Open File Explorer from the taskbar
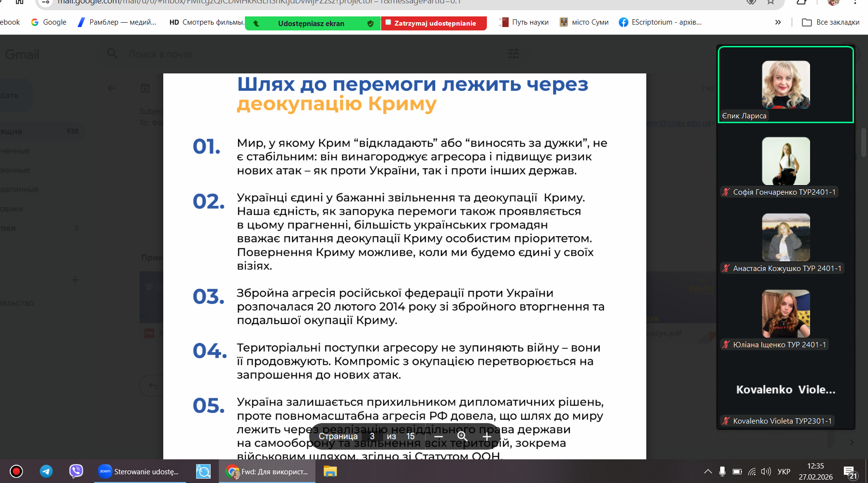Screen dimensions: 868x483 330,471
